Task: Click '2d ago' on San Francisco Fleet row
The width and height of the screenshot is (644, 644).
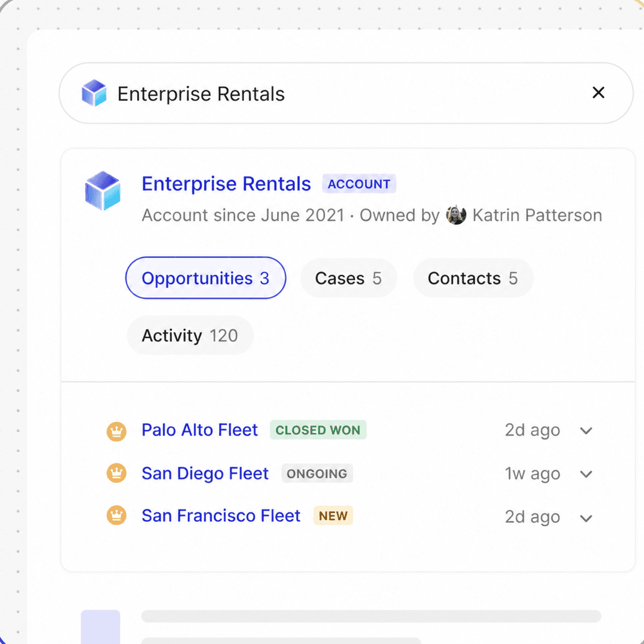Action: [532, 517]
